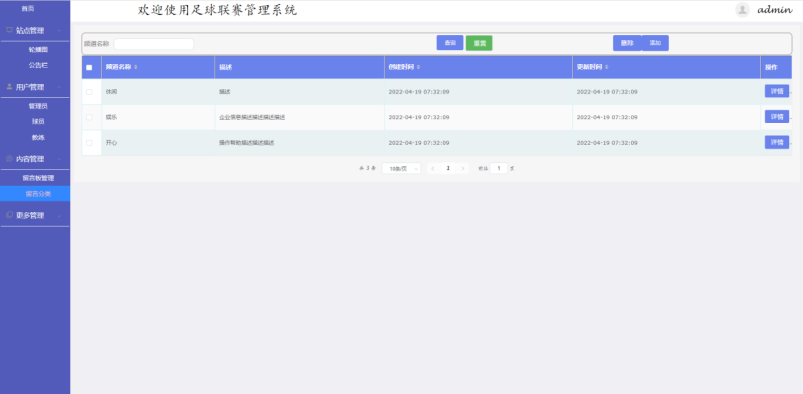Open the 球员 submenu item
The width and height of the screenshot is (803, 394).
point(38,121)
